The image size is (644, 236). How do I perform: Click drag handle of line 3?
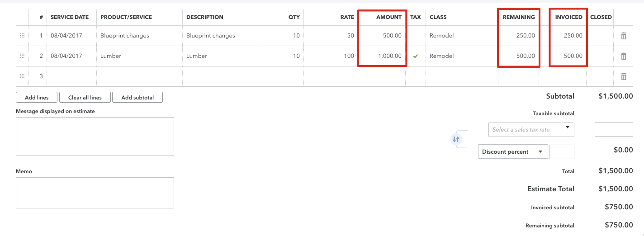[22, 76]
